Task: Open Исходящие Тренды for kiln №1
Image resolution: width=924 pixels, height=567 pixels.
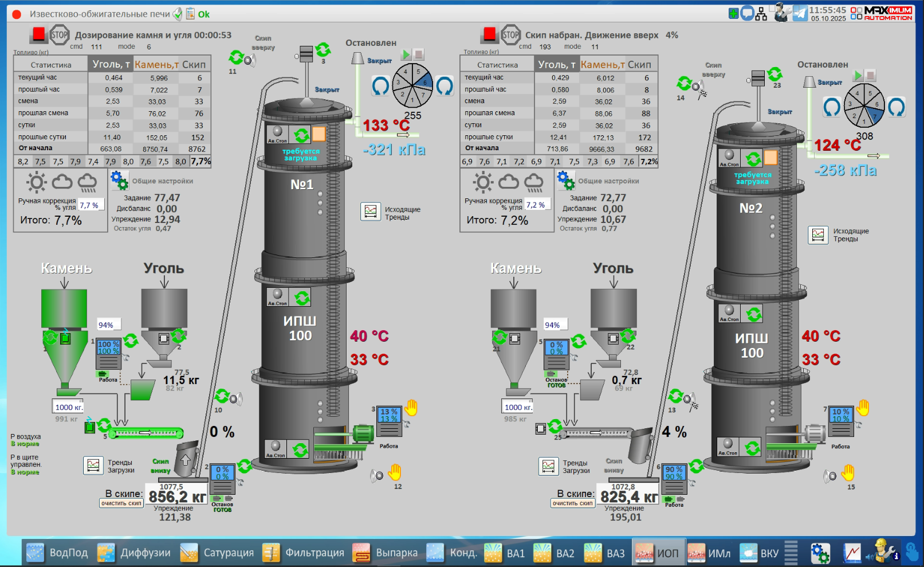Action: click(371, 212)
